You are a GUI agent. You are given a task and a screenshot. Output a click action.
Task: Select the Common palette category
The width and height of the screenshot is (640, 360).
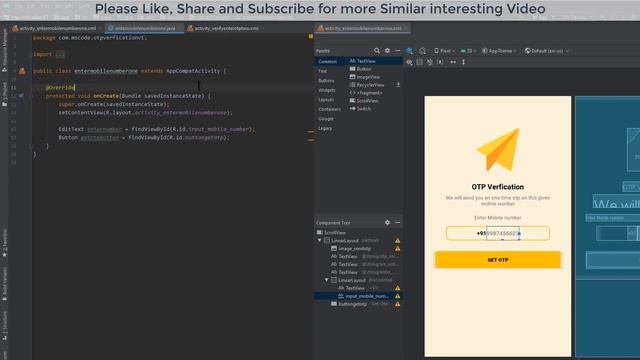[x=327, y=61]
